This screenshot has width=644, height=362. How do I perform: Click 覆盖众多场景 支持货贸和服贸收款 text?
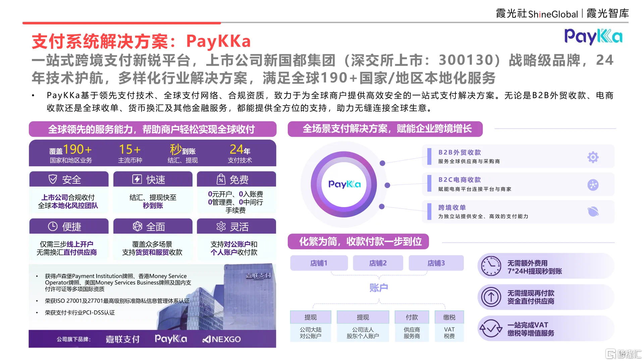(x=152, y=248)
